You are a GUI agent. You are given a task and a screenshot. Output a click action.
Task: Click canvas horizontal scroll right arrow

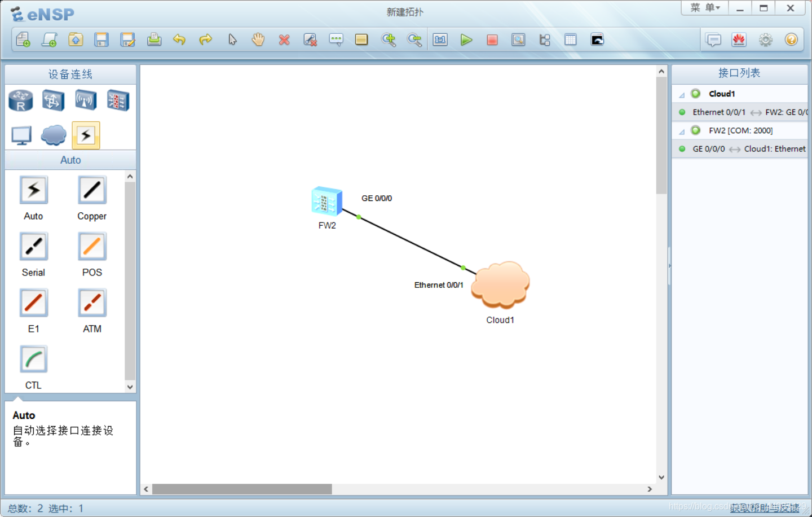pyautogui.click(x=650, y=489)
